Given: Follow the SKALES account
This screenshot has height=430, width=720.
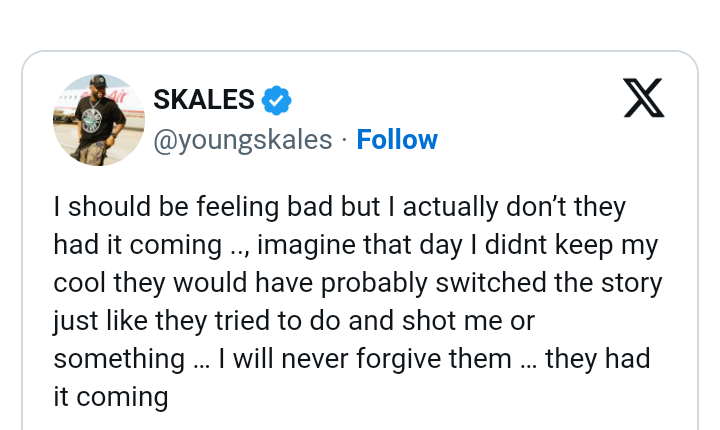Looking at the screenshot, I should (x=397, y=140).
